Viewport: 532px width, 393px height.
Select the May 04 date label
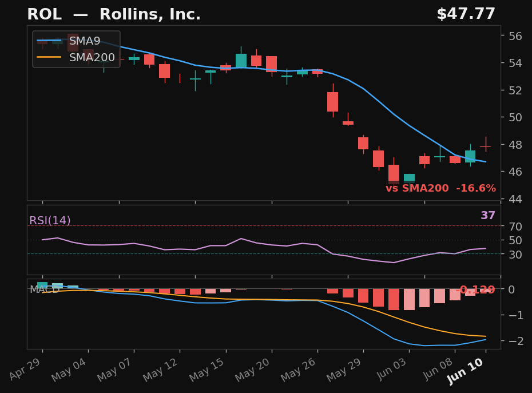[69, 370]
